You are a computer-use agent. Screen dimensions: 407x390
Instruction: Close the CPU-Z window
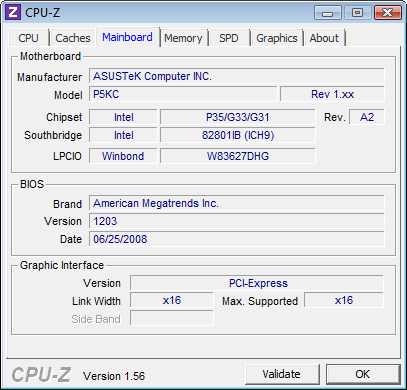(x=387, y=13)
